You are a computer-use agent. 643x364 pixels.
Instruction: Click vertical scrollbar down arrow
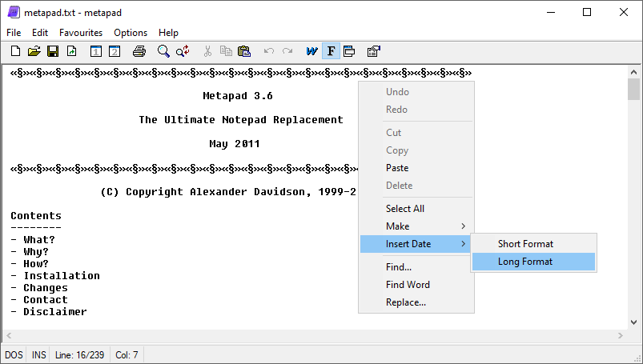633,322
